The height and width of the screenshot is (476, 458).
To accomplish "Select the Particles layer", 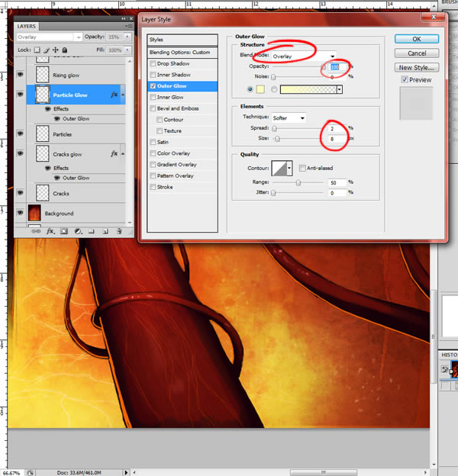I will [76, 134].
